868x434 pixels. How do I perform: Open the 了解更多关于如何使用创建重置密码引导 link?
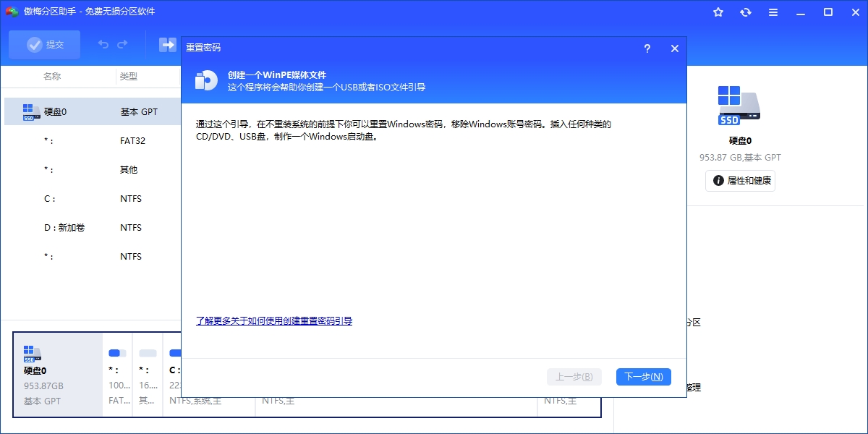tap(274, 320)
